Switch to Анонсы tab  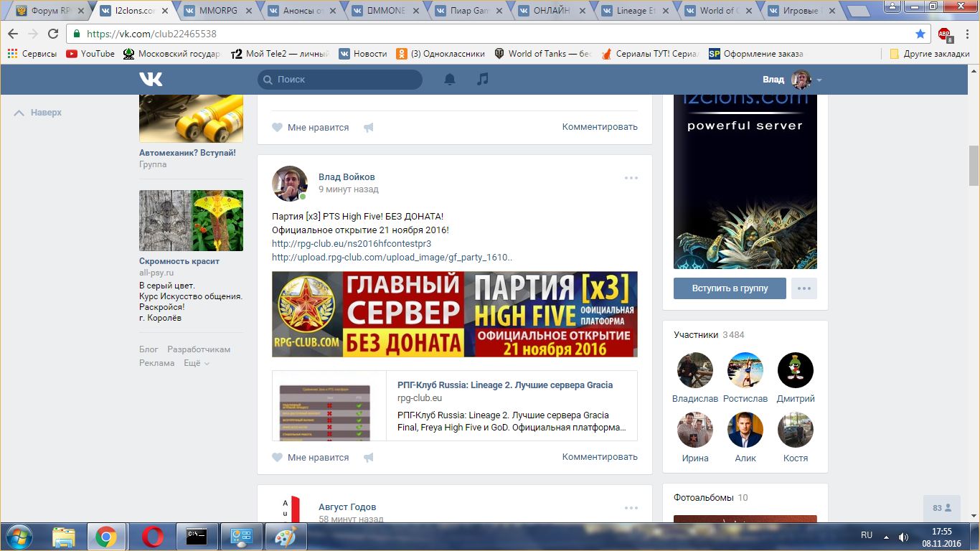301,11
